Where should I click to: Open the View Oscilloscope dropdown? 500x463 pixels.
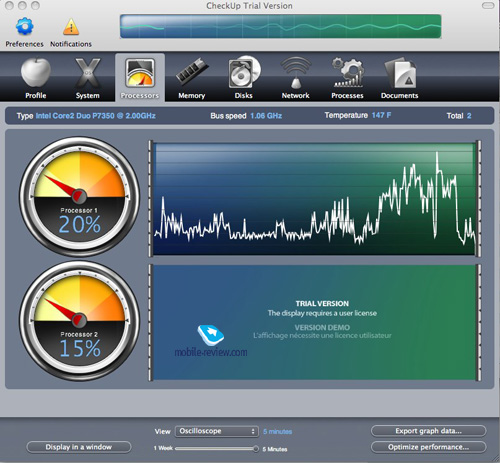[x=217, y=431]
